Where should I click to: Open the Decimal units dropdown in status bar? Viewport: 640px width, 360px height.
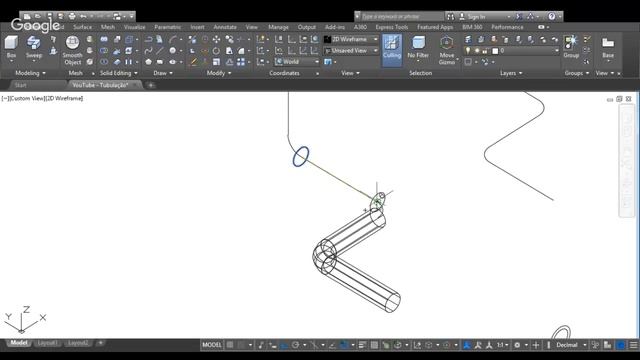pos(571,345)
